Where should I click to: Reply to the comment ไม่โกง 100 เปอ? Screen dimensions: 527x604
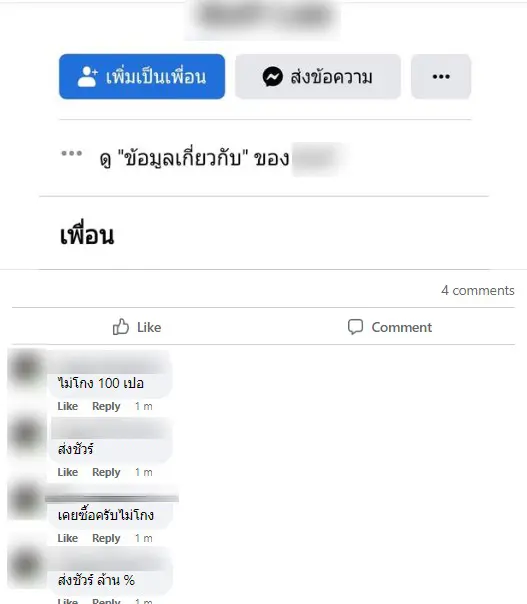point(106,406)
